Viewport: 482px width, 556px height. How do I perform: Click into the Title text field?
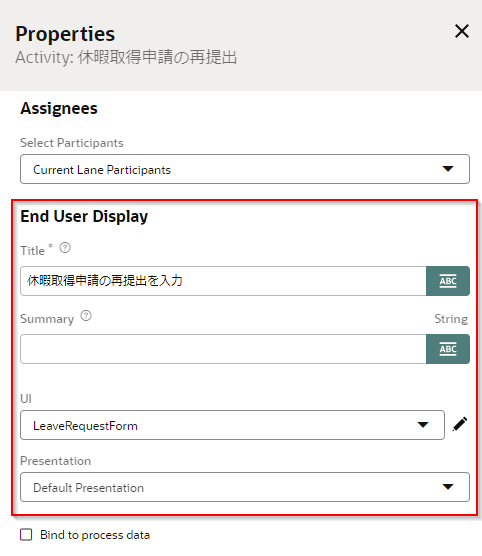pyautogui.click(x=223, y=281)
